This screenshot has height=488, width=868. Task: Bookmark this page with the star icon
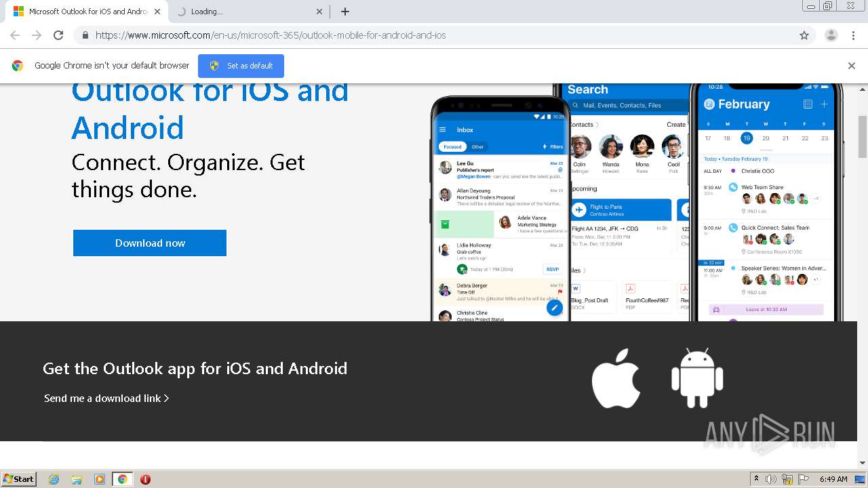pos(804,35)
